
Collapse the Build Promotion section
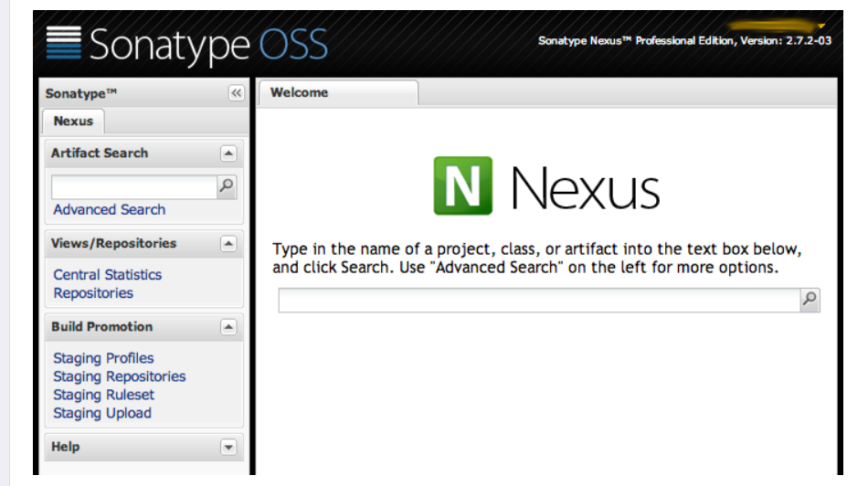(x=228, y=327)
